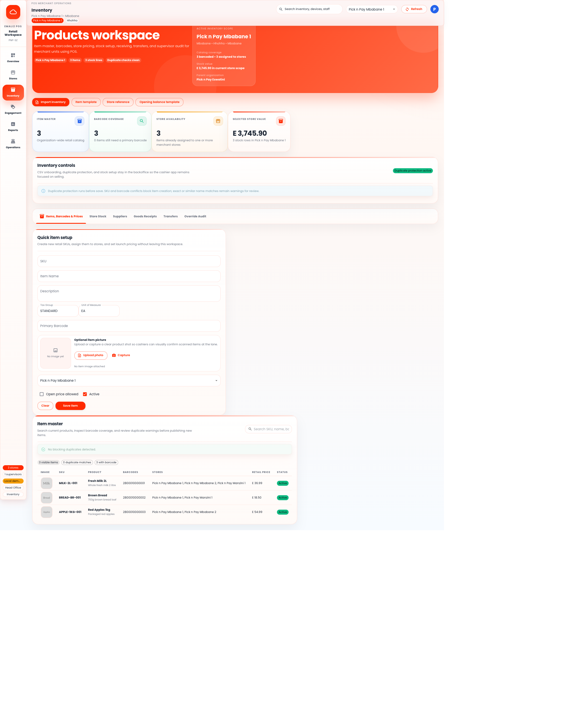The width and height of the screenshot is (588, 707).
Task: Open the Transfers tab
Action: tap(171, 217)
